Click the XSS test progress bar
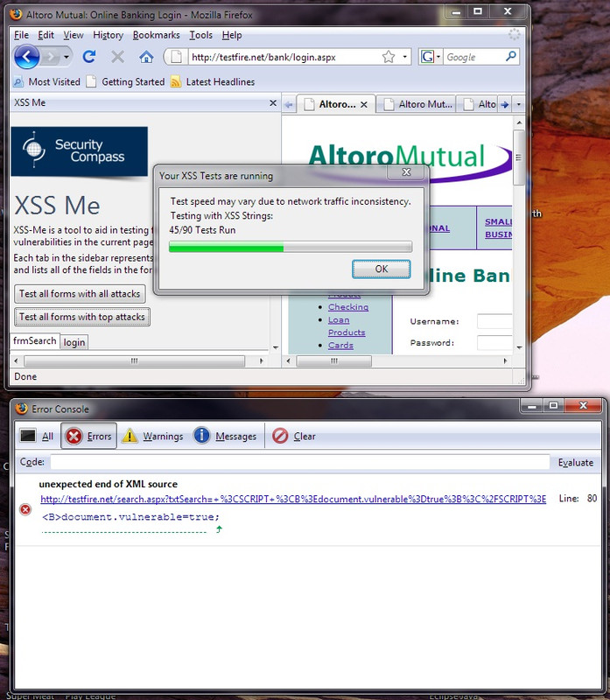This screenshot has width=610, height=700. point(291,247)
